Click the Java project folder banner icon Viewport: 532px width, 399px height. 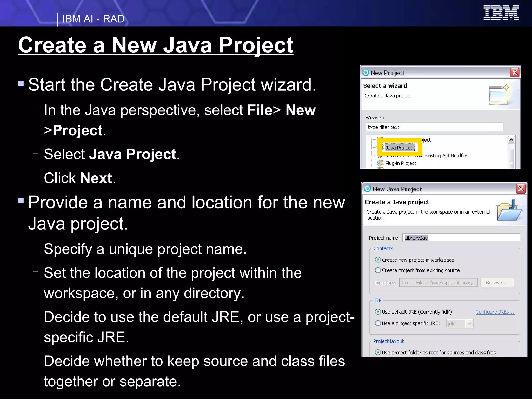(x=509, y=210)
